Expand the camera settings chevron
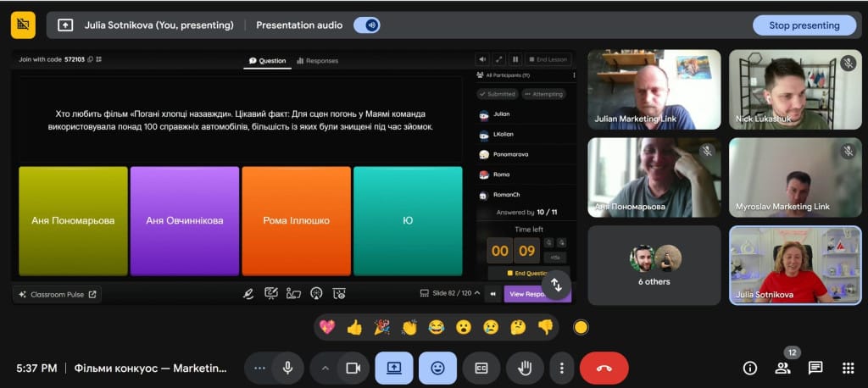The height and width of the screenshot is (388, 868). [325, 368]
